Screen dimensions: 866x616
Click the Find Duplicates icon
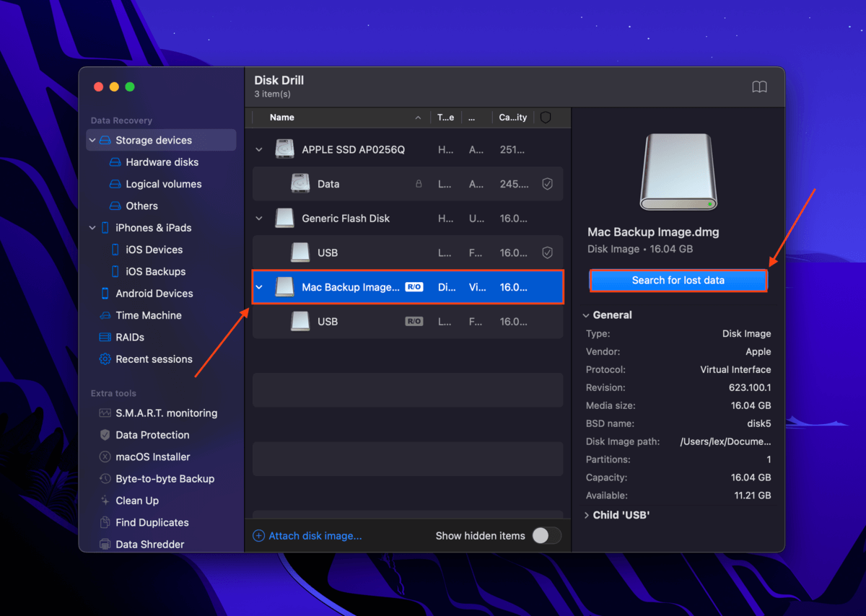point(105,522)
